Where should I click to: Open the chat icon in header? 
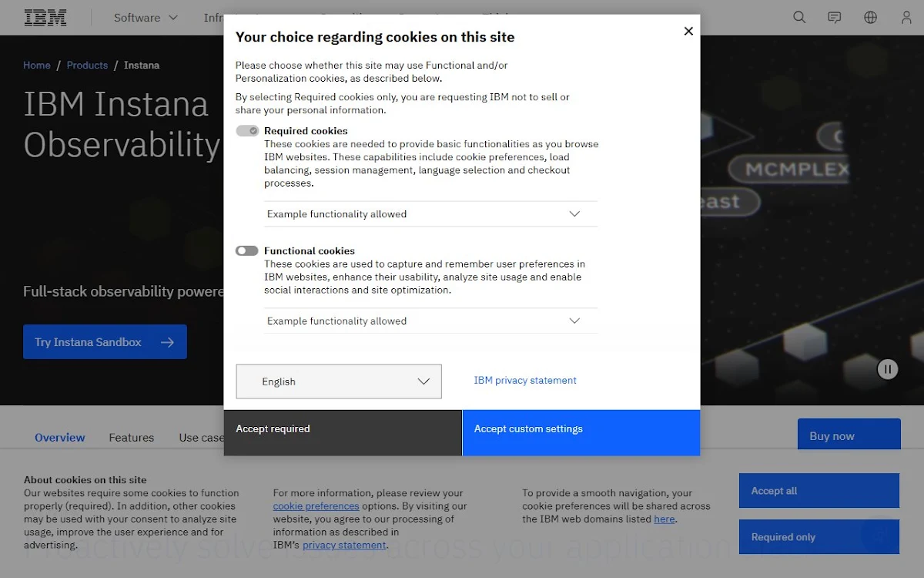(x=835, y=17)
